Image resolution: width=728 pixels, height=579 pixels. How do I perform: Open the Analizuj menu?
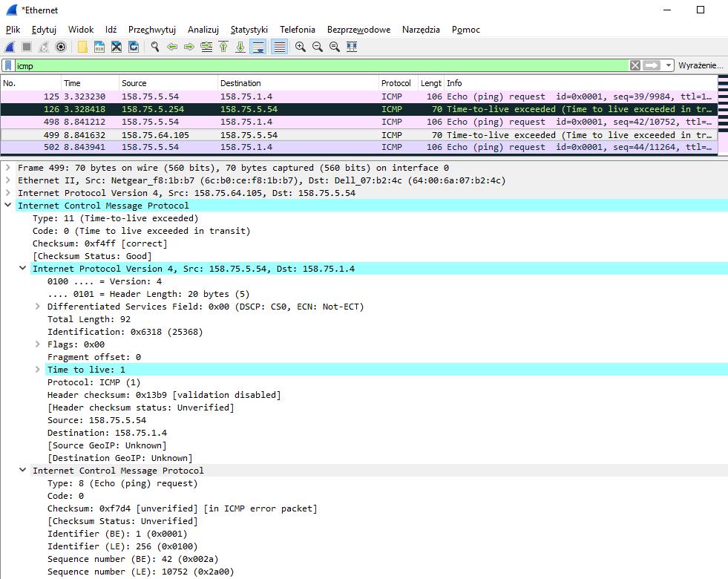(x=203, y=30)
